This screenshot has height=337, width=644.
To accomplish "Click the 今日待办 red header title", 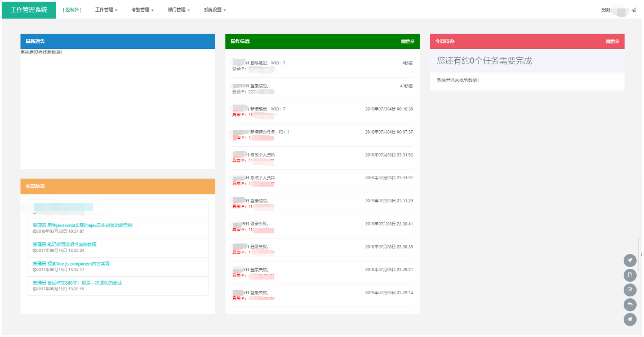I will click(445, 42).
